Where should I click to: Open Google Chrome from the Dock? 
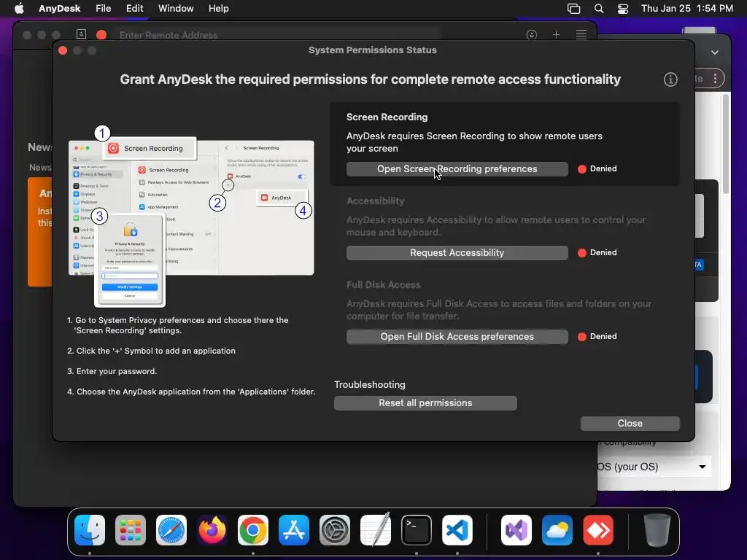point(253,530)
